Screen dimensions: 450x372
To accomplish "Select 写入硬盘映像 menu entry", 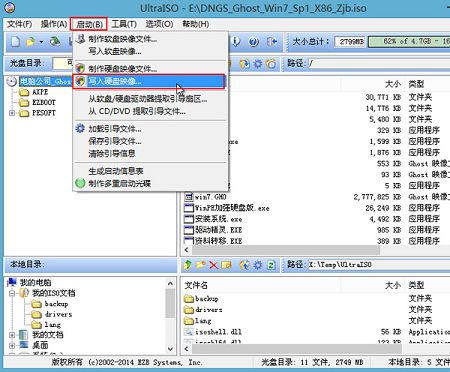I will pyautogui.click(x=149, y=81).
